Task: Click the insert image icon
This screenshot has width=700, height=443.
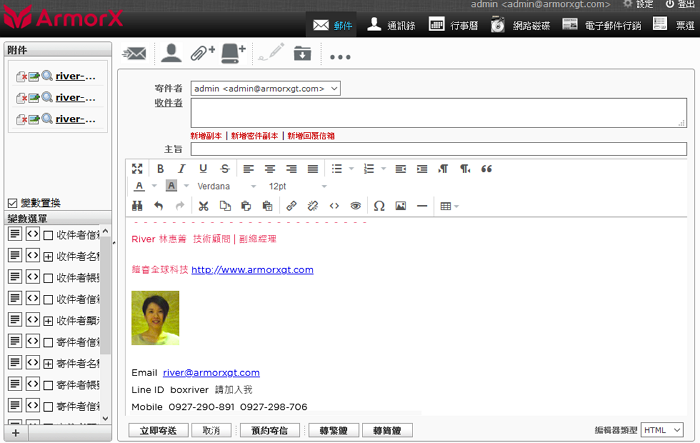Action: [x=401, y=206]
